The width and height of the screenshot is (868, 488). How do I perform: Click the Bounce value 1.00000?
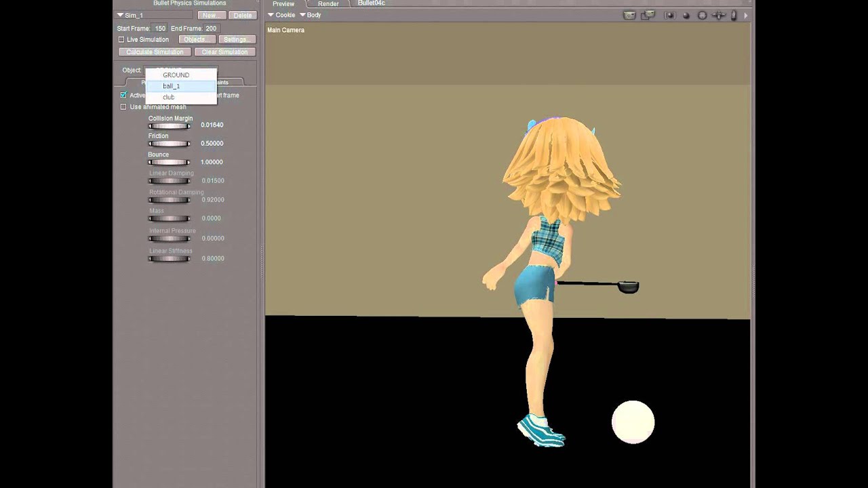(x=212, y=162)
